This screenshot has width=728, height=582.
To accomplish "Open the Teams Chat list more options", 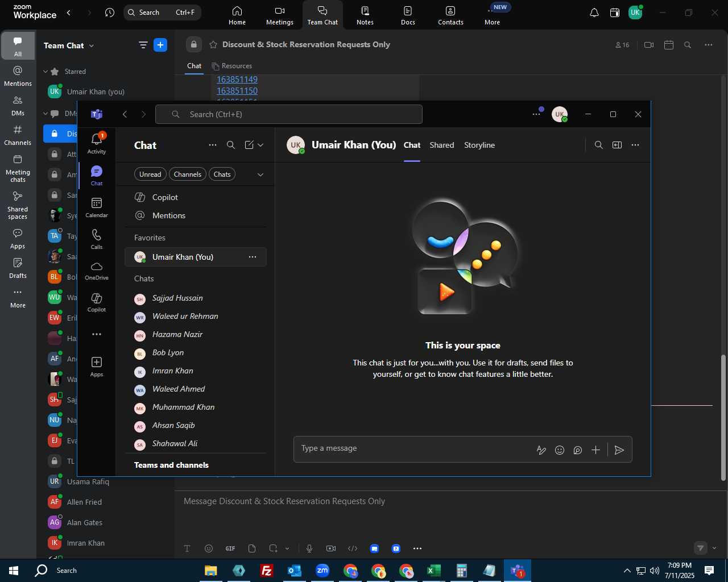I will (213, 145).
